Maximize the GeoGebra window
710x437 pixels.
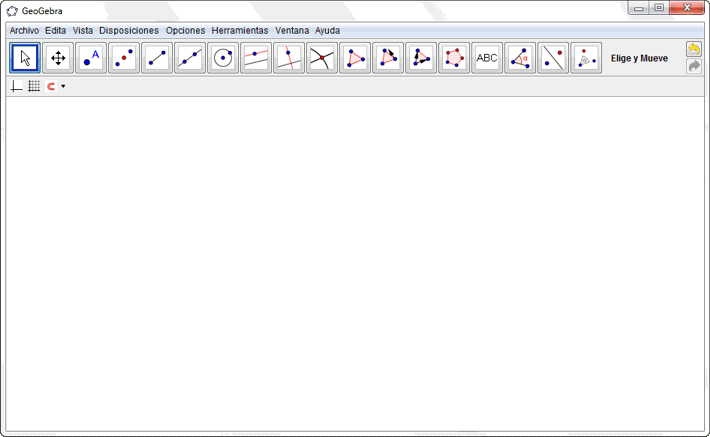point(659,8)
